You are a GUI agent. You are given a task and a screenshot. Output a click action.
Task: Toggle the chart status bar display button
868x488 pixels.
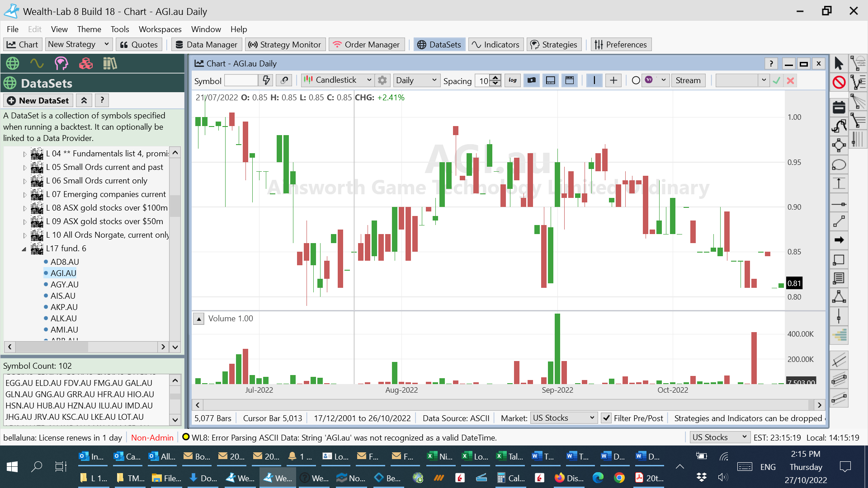570,80
